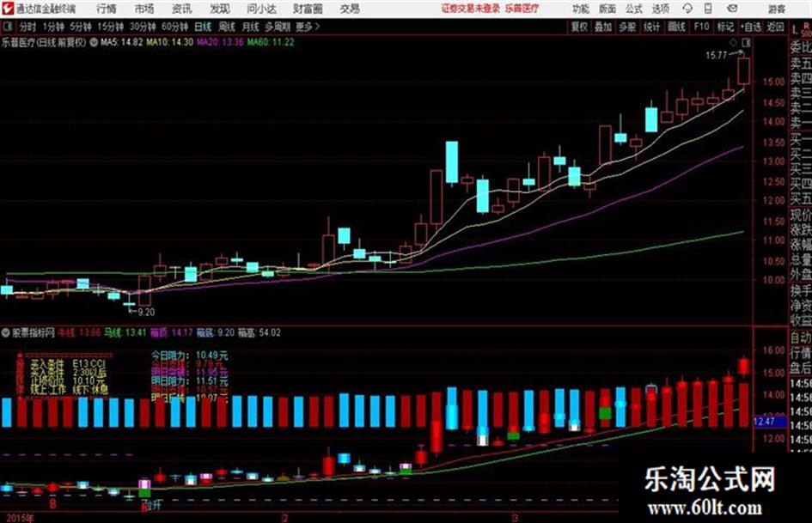This screenshot has height=523, width=812.
Task: Click the MA20 indicator label
Action: pos(220,42)
